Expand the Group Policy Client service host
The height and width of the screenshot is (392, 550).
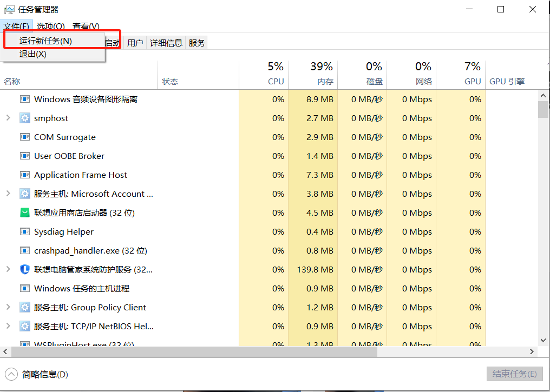pos(8,307)
